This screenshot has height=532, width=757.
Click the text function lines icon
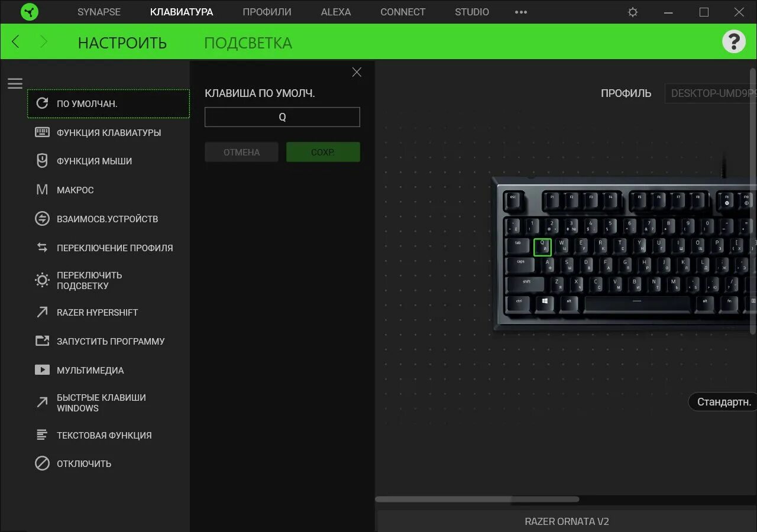point(42,435)
